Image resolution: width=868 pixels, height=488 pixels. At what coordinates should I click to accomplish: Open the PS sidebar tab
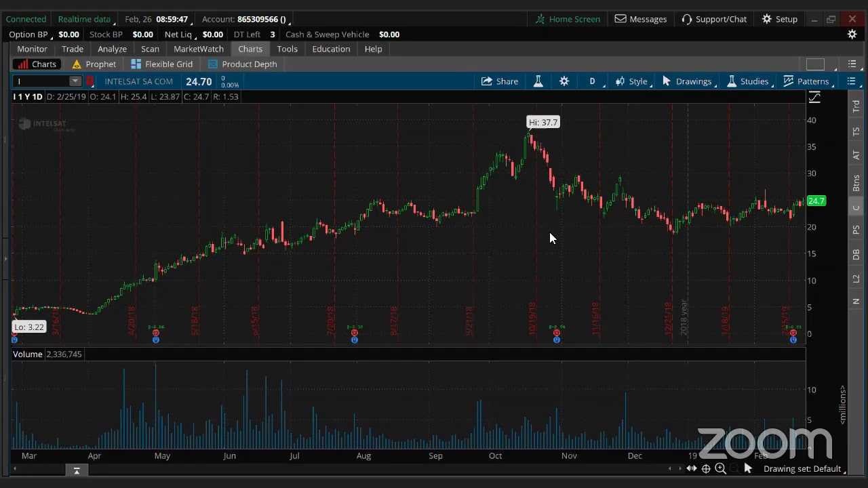[x=856, y=230]
